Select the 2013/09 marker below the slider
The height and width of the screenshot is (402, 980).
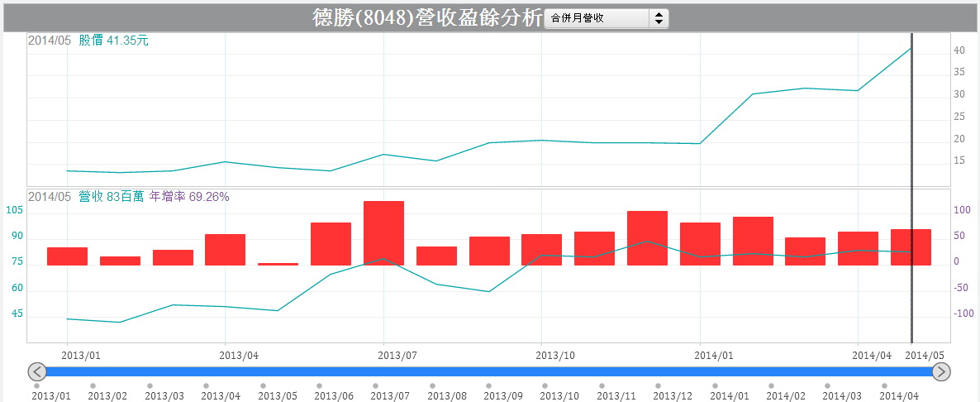pos(488,385)
